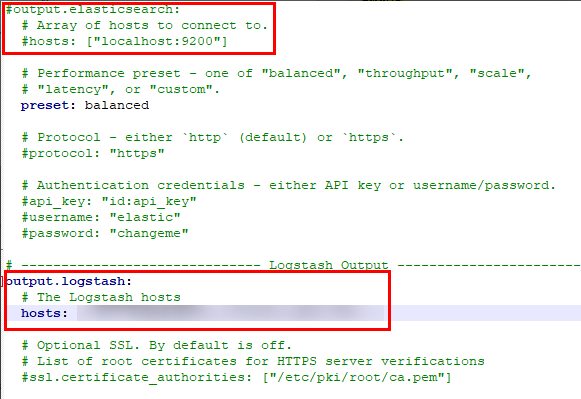Click the #api_key: "id:api_key" line
Viewport: 581px width, 399px height.
point(109,202)
